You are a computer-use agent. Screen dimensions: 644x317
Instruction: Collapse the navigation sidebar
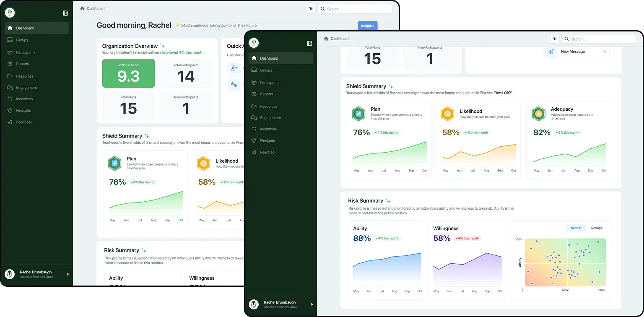(x=309, y=43)
